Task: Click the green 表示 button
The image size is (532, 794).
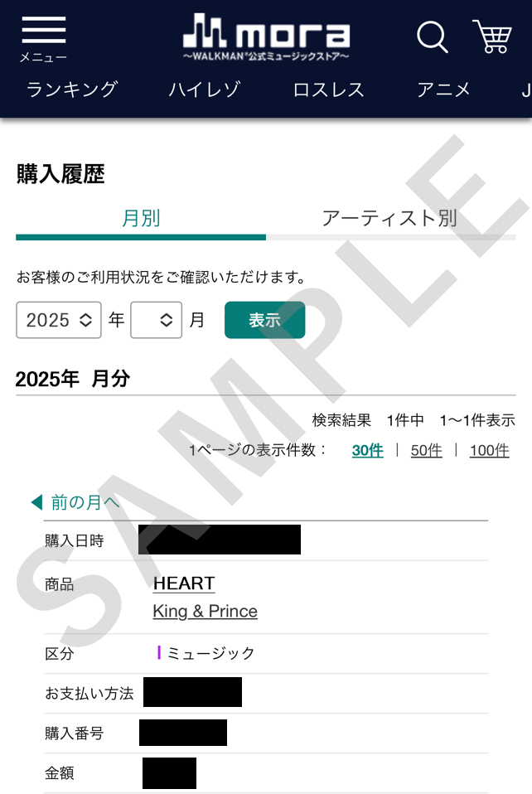Action: tap(264, 320)
